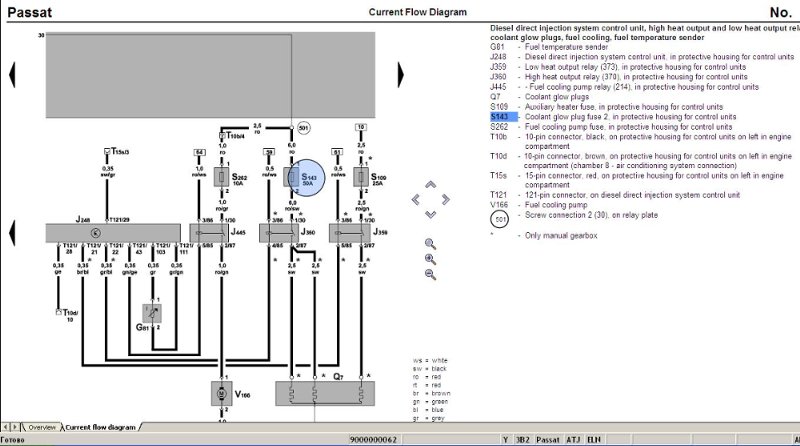800x446 pixels.
Task: Click the S262 10A fuse symbol
Action: point(221,178)
